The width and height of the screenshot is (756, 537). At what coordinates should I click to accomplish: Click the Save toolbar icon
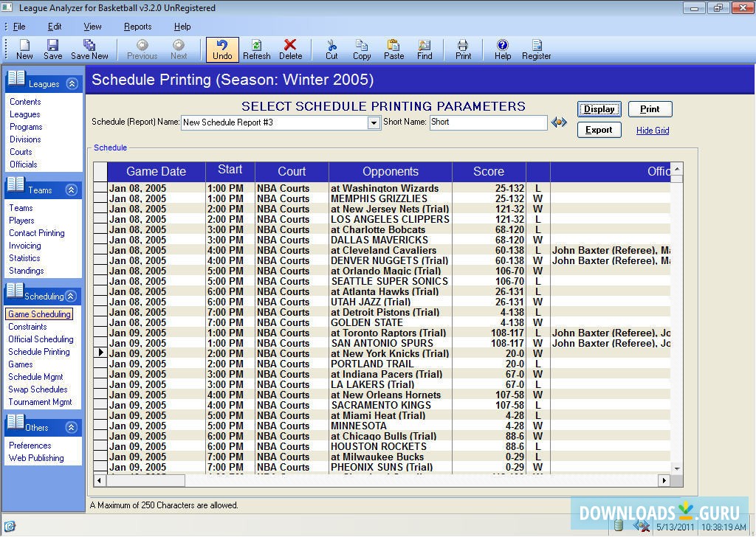point(52,49)
